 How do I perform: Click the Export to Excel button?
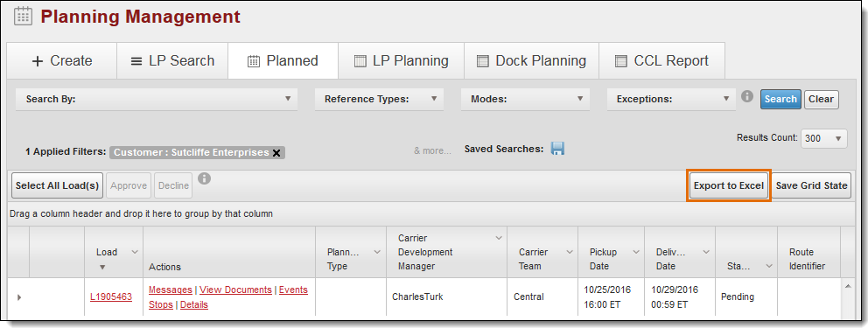pos(729,185)
